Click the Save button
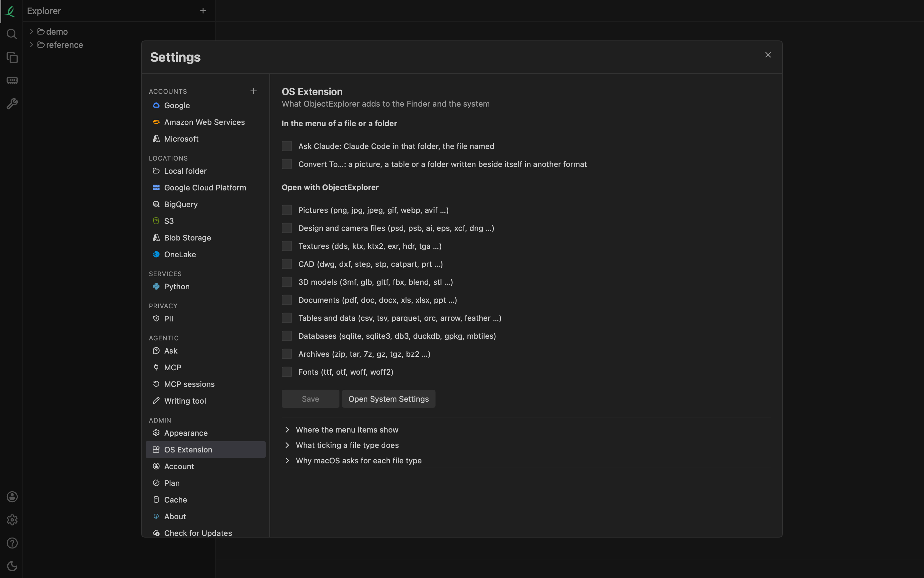The width and height of the screenshot is (924, 578). click(311, 399)
